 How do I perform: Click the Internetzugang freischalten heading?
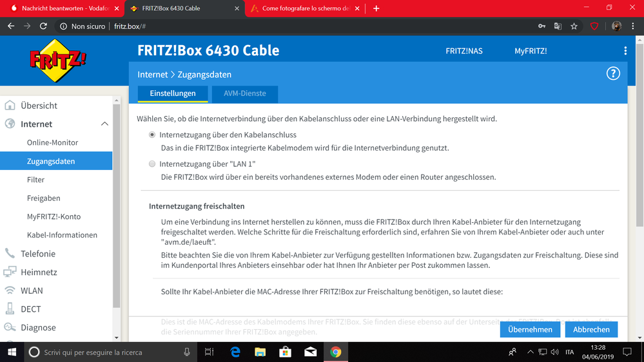(x=197, y=206)
